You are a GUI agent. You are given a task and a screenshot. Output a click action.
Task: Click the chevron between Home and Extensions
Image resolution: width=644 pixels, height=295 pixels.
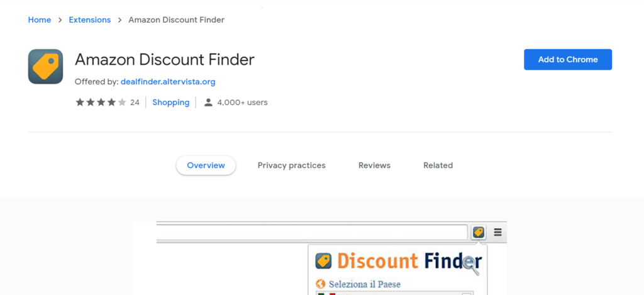pos(60,19)
